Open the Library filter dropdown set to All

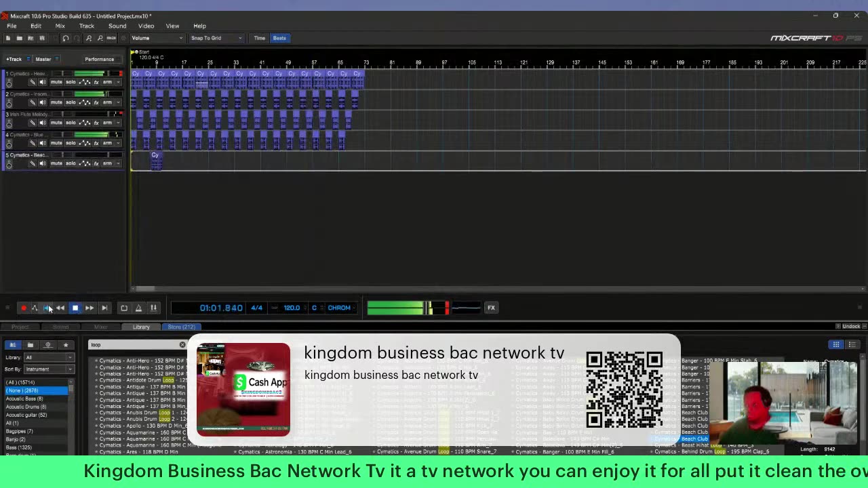coord(49,357)
